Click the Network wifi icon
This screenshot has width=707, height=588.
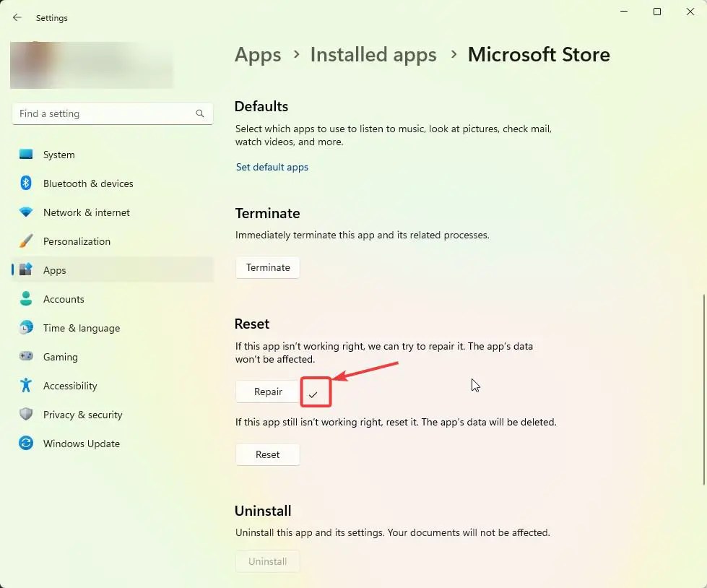26,212
